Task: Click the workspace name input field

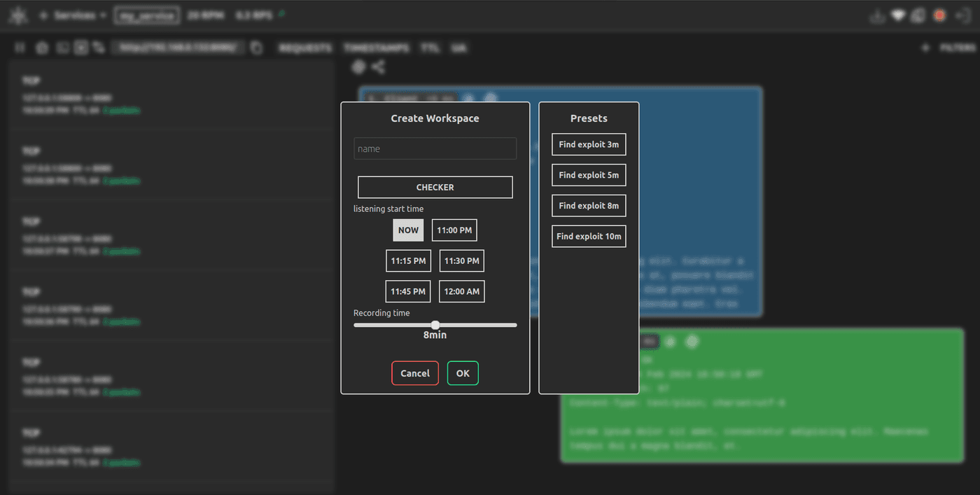Action: pyautogui.click(x=435, y=148)
